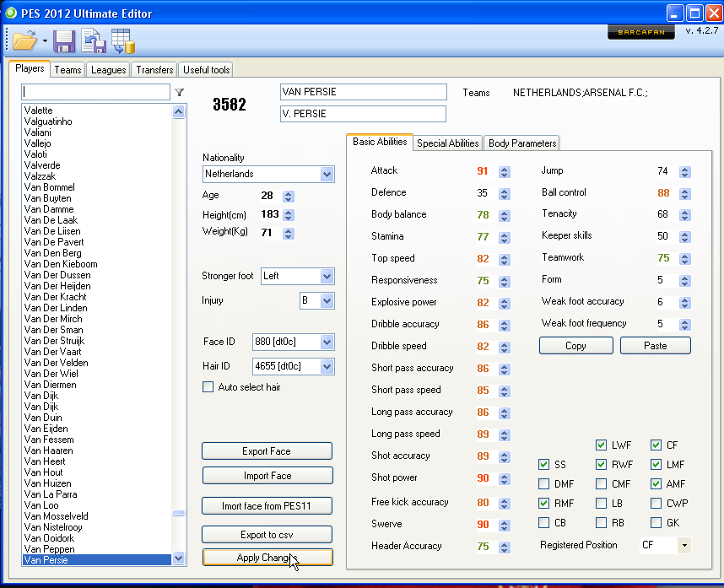Click the VAN PERSIE name field
The image size is (724, 588).
coord(364,92)
